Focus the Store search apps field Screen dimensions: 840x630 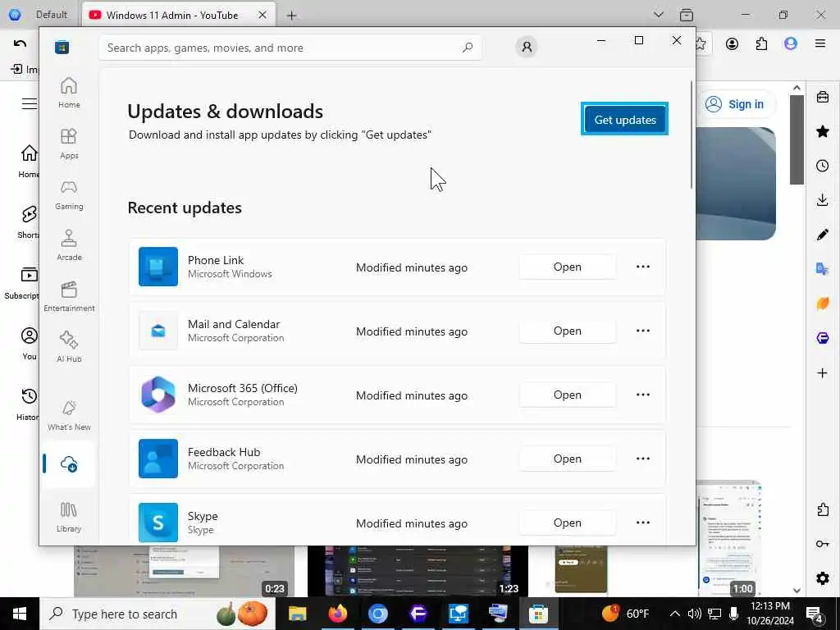[x=290, y=48]
